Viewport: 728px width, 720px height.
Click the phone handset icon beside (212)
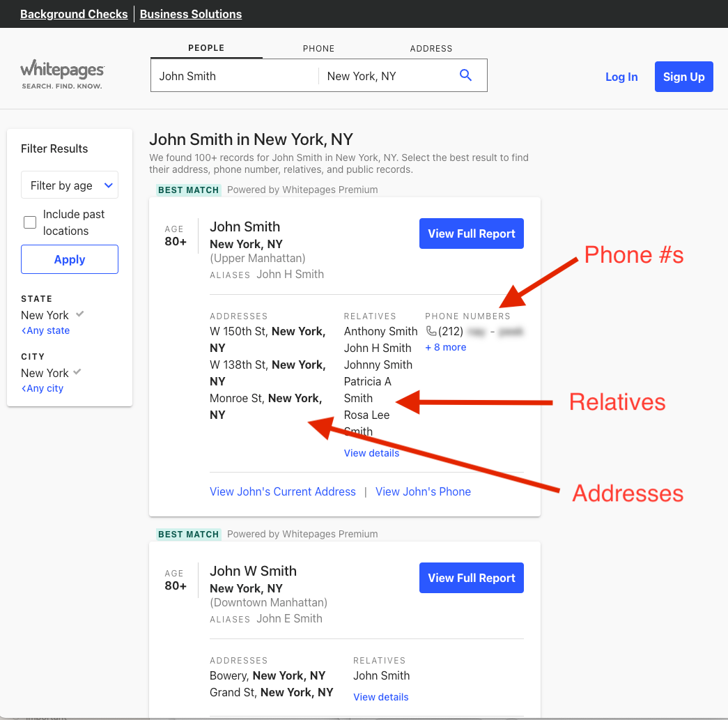[431, 331]
